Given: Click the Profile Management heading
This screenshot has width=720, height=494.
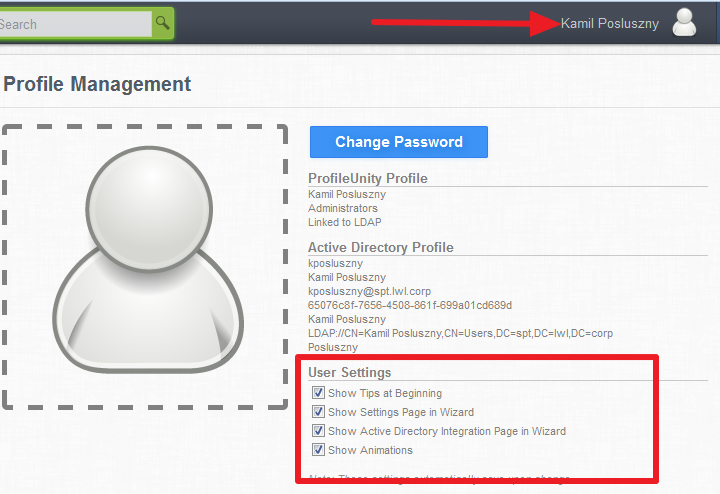Looking at the screenshot, I should tap(97, 84).
